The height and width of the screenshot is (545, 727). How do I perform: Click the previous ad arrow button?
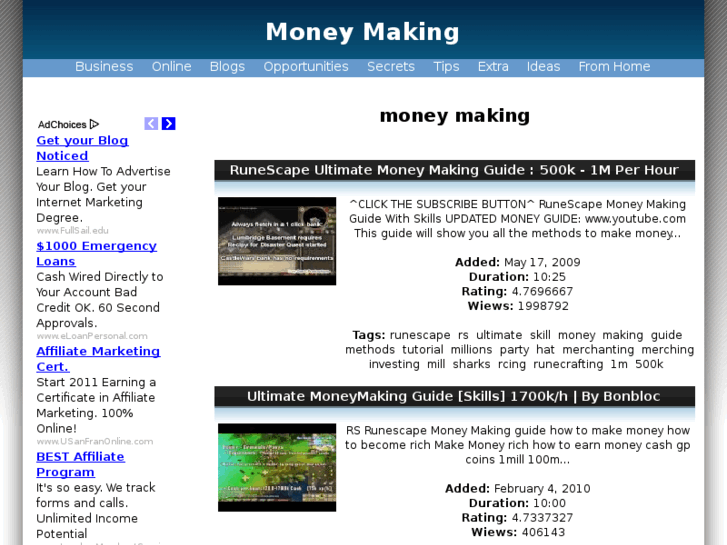click(151, 123)
